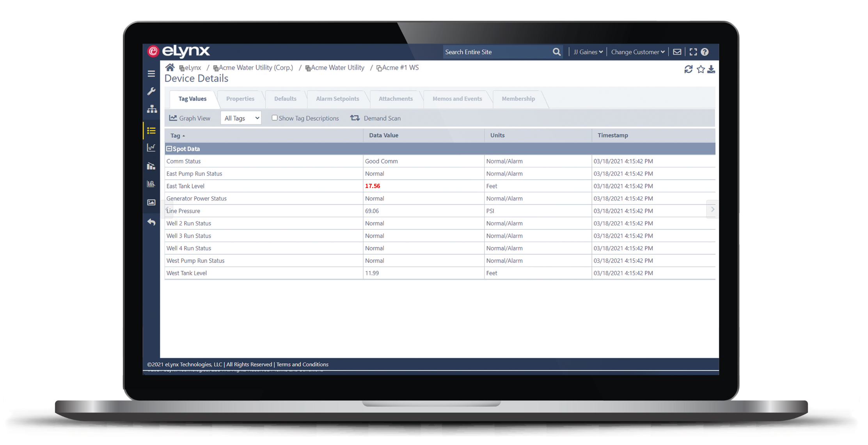The height and width of the screenshot is (445, 868).
Task: Click the Demand Scan button
Action: [376, 118]
